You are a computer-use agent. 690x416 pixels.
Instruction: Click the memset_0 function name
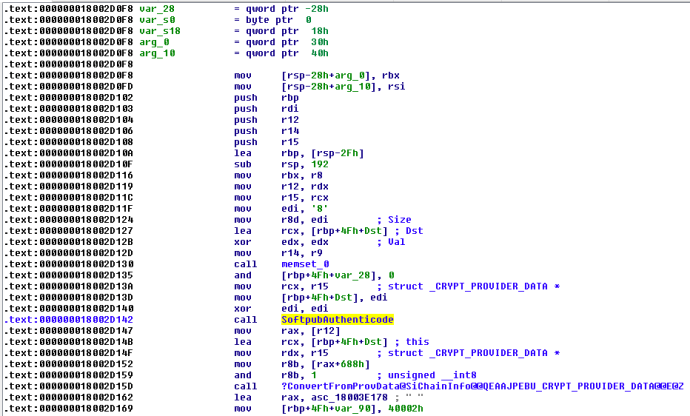pyautogui.click(x=287, y=263)
